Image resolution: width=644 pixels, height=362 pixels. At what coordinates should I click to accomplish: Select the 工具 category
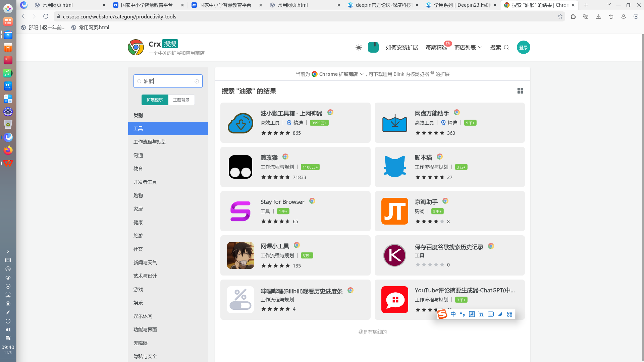click(168, 128)
